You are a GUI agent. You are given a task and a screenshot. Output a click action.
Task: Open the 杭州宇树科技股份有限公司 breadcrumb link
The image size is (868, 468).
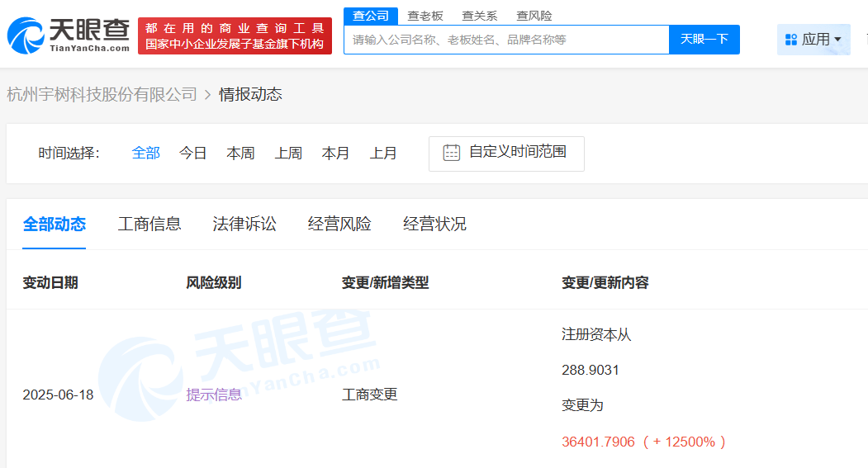(102, 95)
